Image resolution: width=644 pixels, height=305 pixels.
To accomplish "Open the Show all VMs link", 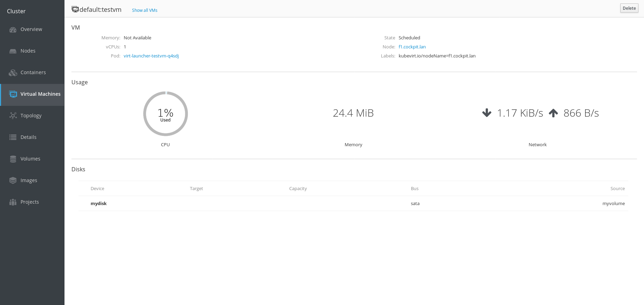I will (145, 10).
